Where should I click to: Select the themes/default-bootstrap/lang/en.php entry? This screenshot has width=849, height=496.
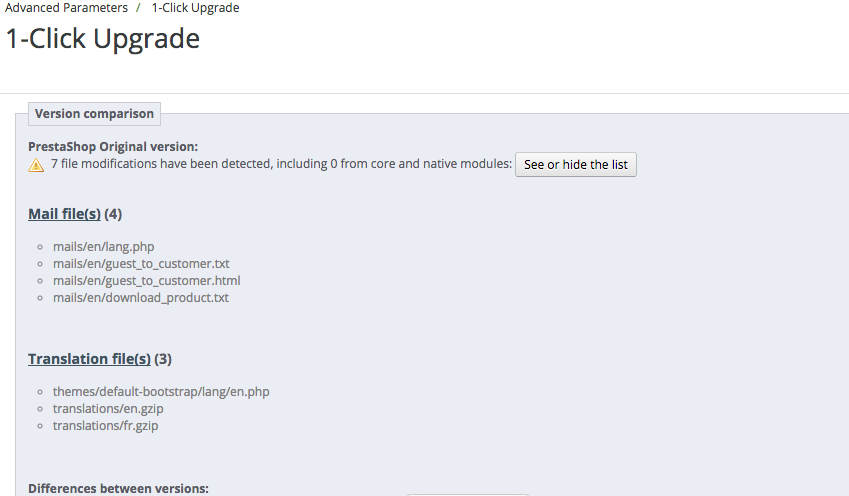(x=161, y=391)
